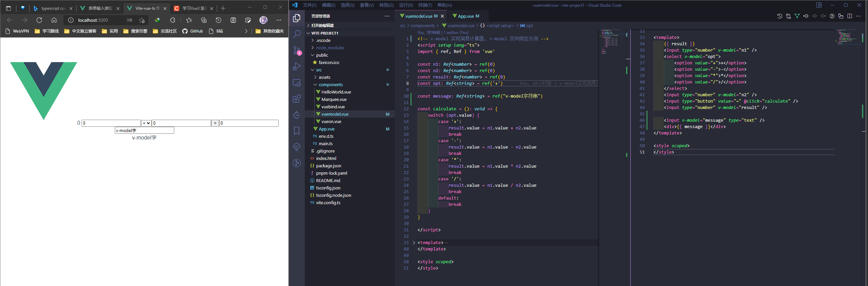
Task: Open HelloWorld.vue in the file explorer
Action: [x=349, y=92]
